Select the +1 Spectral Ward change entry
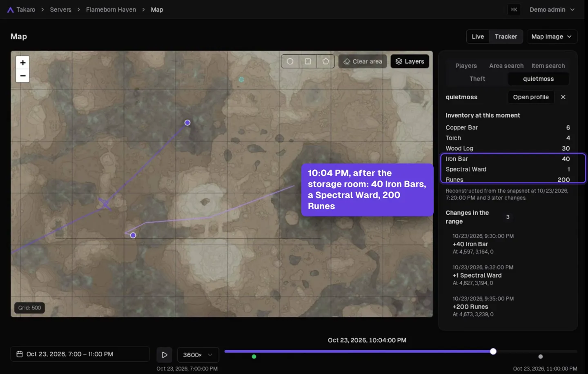 point(508,275)
